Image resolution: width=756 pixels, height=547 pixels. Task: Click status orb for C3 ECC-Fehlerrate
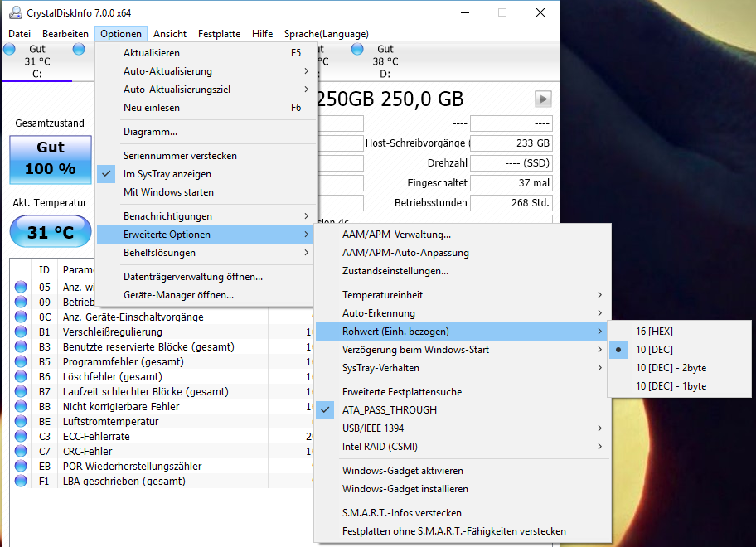[x=21, y=436]
